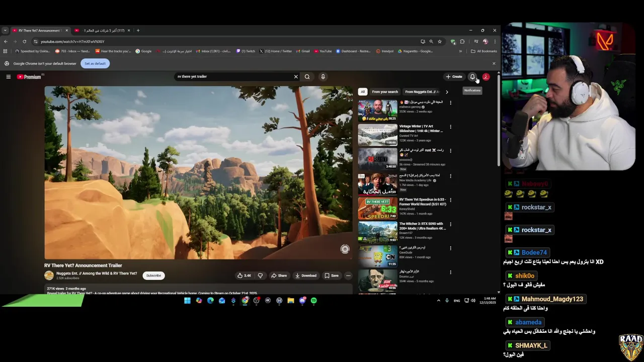The height and width of the screenshot is (362, 644).
Task: Open a new Chrome tab
Action: 138,30
